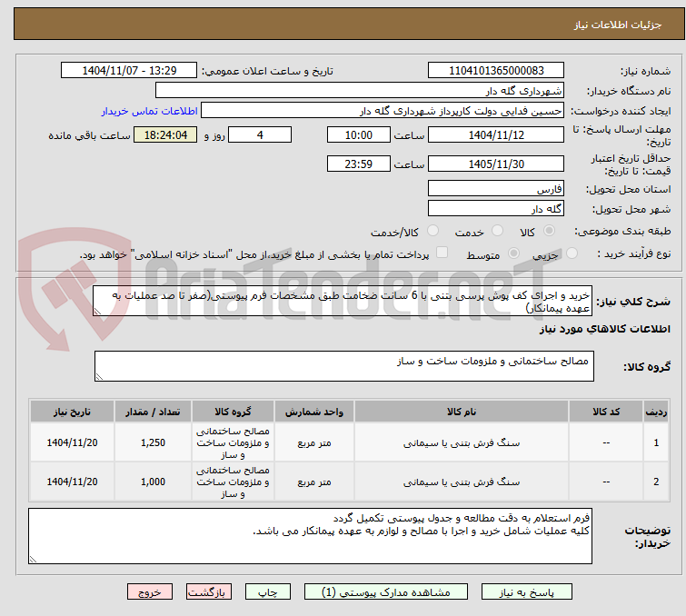Toggle the اسناد خزانه اسلامی payment checkbox
Viewport: 686px width, 616px height.
point(442,253)
